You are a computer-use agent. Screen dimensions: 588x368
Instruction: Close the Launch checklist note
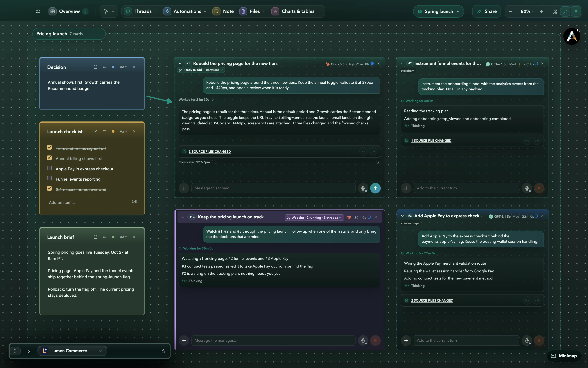(134, 131)
